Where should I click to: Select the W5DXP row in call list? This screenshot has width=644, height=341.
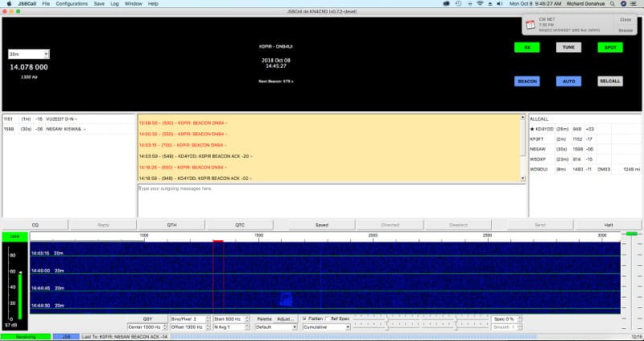[x=585, y=159]
